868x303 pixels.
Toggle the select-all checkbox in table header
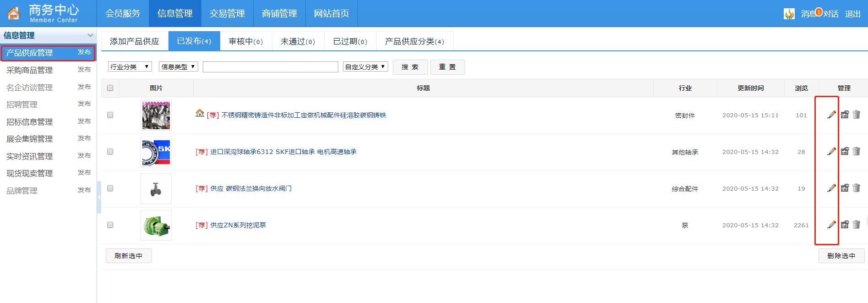click(110, 88)
